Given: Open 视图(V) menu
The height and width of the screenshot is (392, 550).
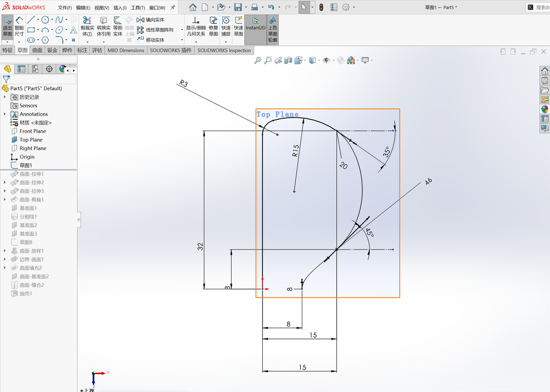Looking at the screenshot, I should (x=102, y=8).
